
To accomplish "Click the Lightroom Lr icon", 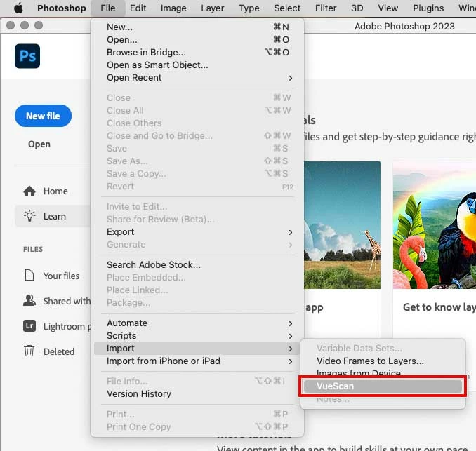I will 29,326.
